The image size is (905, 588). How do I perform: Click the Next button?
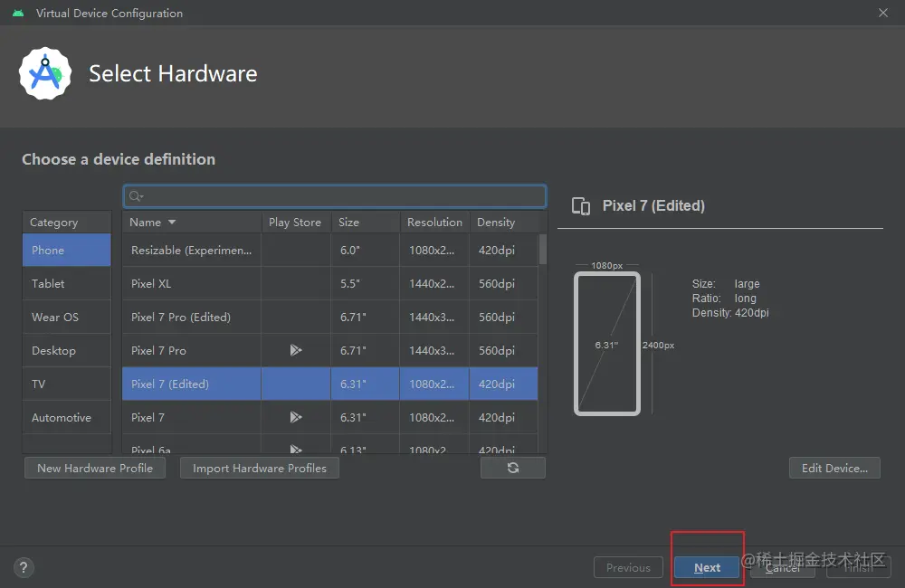pyautogui.click(x=707, y=568)
